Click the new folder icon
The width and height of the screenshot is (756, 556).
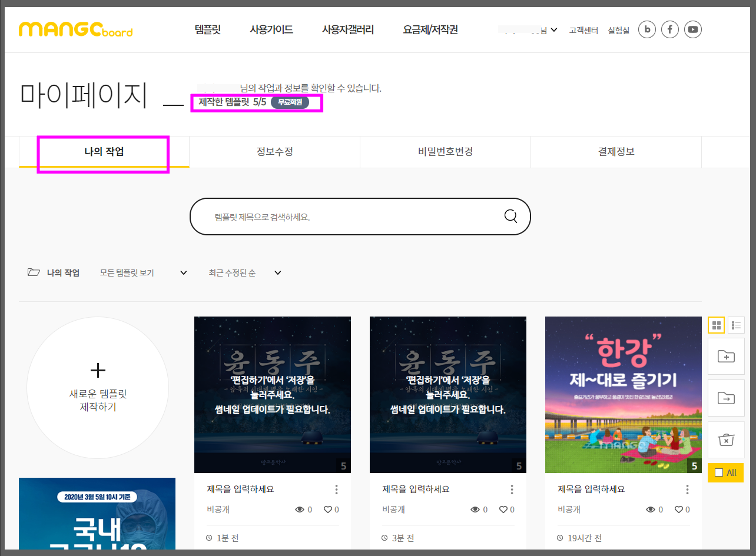[726, 356]
